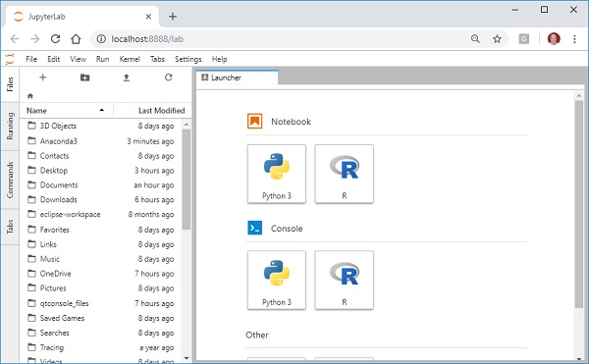Select the Downloads folder
589x364 pixels.
(x=101, y=199)
